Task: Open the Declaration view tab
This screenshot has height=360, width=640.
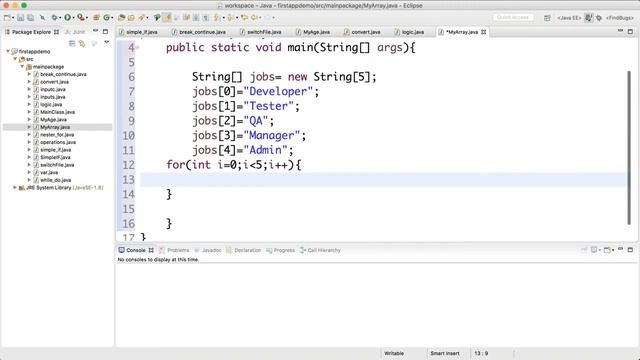Action: (x=244, y=250)
